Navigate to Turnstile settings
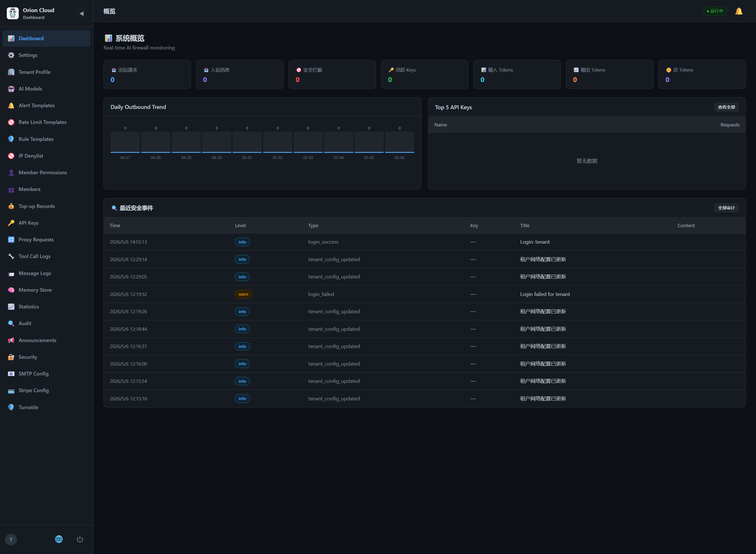The width and height of the screenshot is (756, 554). [47, 407]
